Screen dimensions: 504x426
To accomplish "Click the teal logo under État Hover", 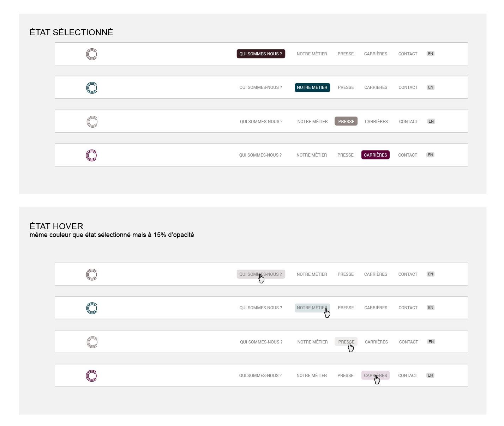I will (x=91, y=308).
